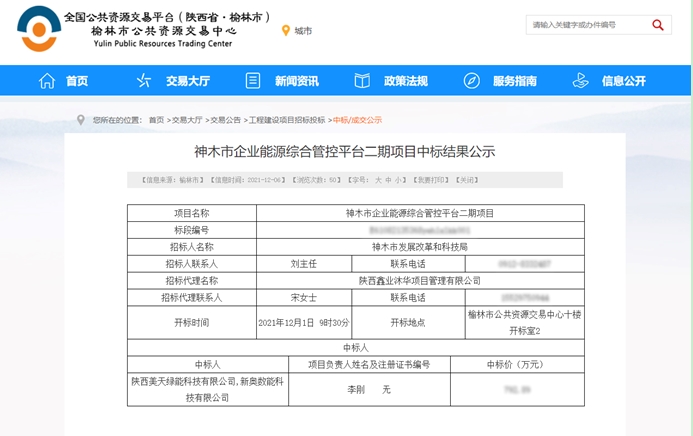This screenshot has height=436, width=693.
Task: Click the 宋女士 cell
Action: coord(304,297)
